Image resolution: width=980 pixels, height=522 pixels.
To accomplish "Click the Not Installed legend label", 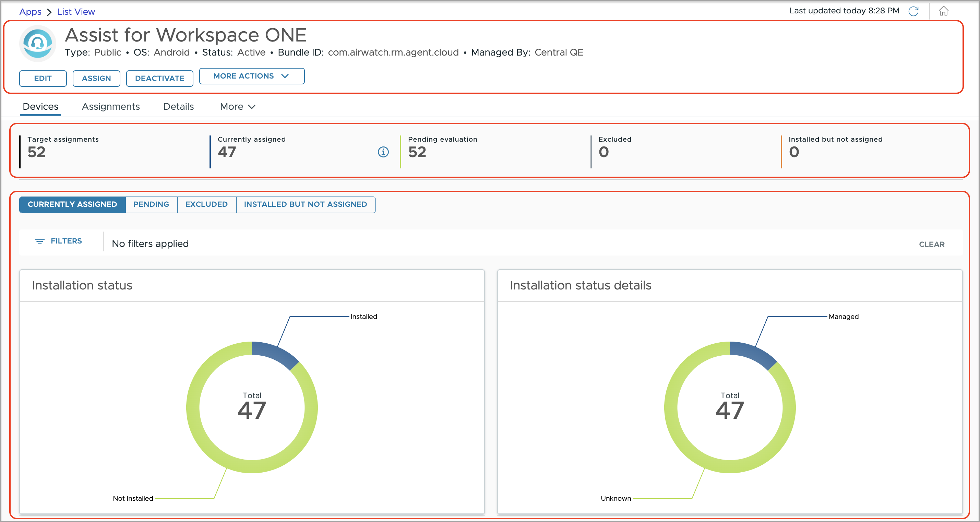I will click(x=133, y=498).
